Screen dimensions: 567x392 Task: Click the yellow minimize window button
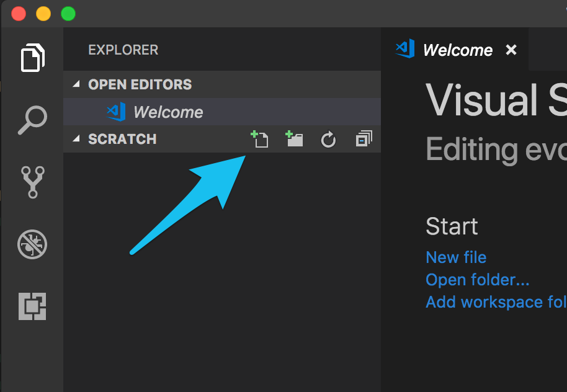[43, 14]
